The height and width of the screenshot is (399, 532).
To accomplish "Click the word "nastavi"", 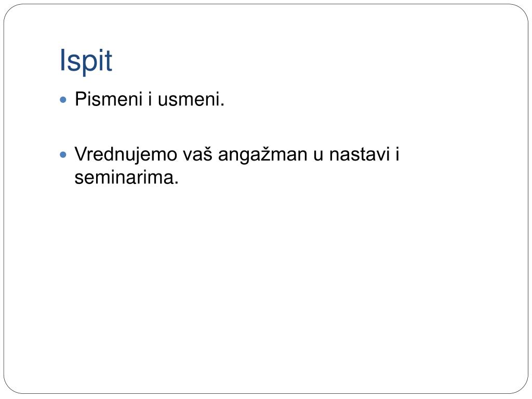I will 360,155.
